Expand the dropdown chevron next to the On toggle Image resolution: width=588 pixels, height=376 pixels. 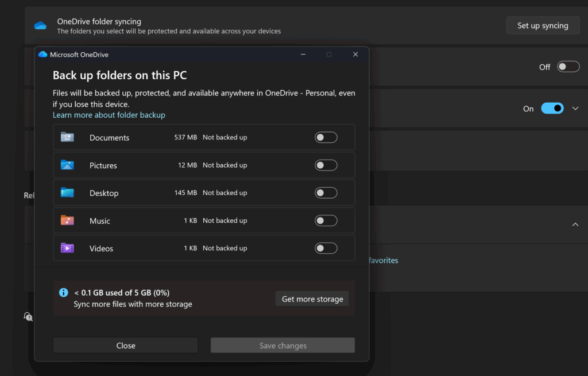tap(575, 108)
